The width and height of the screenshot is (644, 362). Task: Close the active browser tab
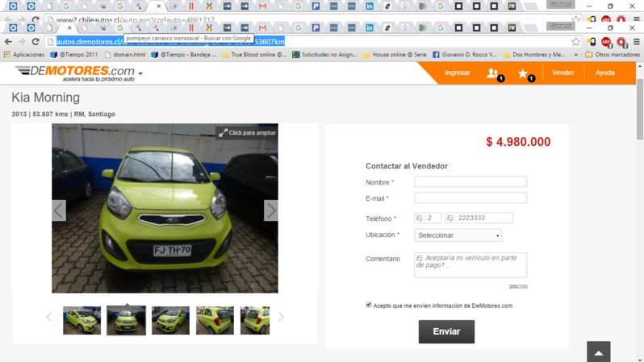69,28
